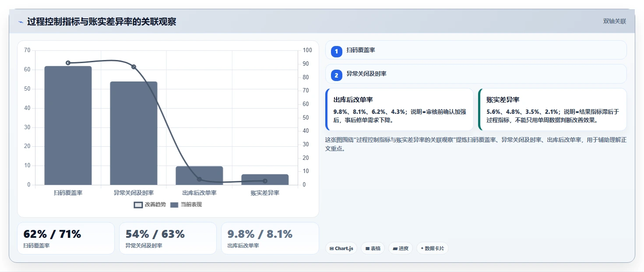The width and height of the screenshot is (644, 272).
Task: Click the 数据卡片 tag text
Action: 434,248
